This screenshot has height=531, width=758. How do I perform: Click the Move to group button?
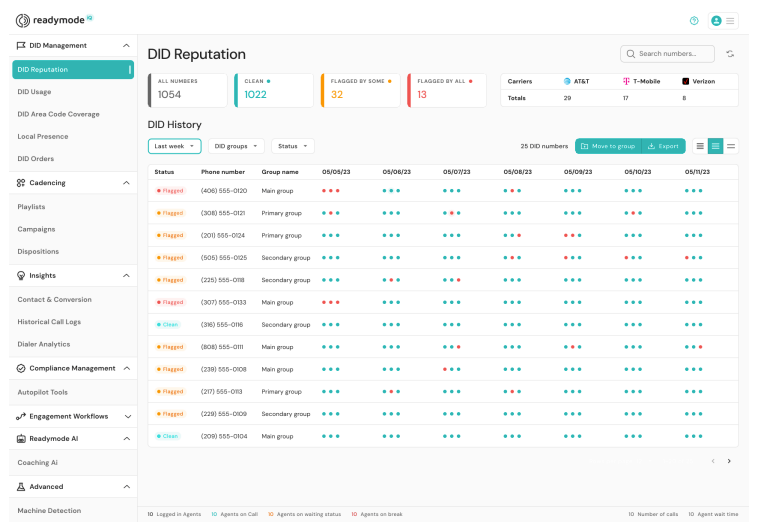point(608,146)
